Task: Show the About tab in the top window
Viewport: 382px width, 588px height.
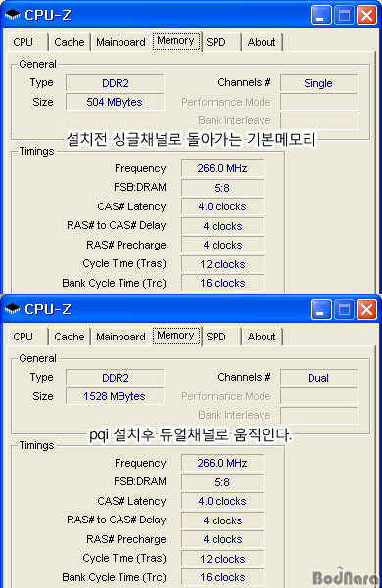Action: pos(262,42)
